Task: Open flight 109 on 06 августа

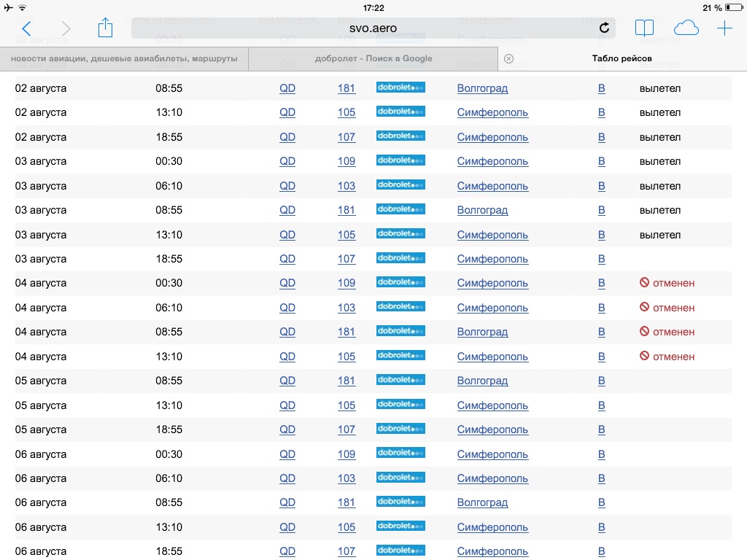Action: coord(347,454)
